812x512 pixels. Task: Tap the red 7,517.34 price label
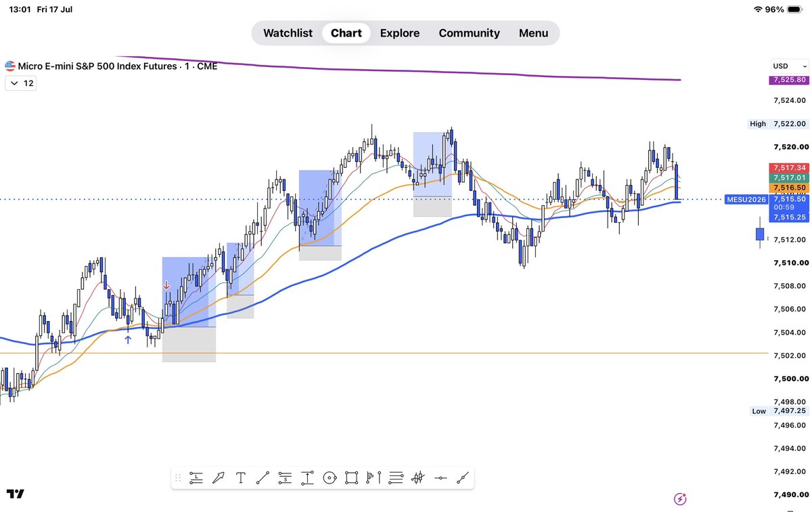coord(789,167)
